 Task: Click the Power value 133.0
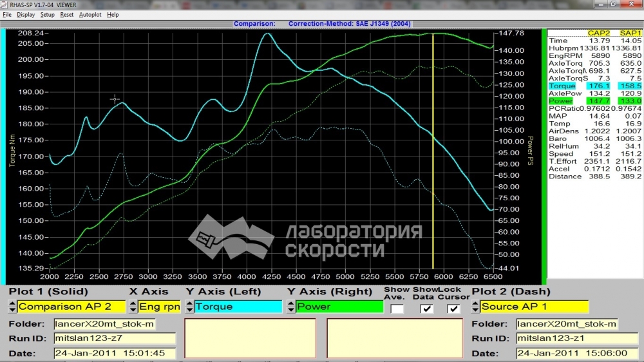click(630, 101)
